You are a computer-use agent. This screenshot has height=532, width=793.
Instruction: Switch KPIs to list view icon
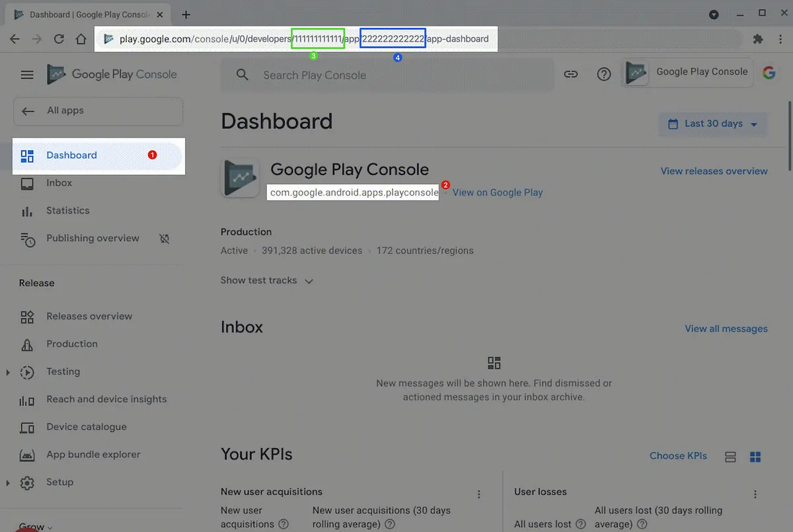click(730, 457)
